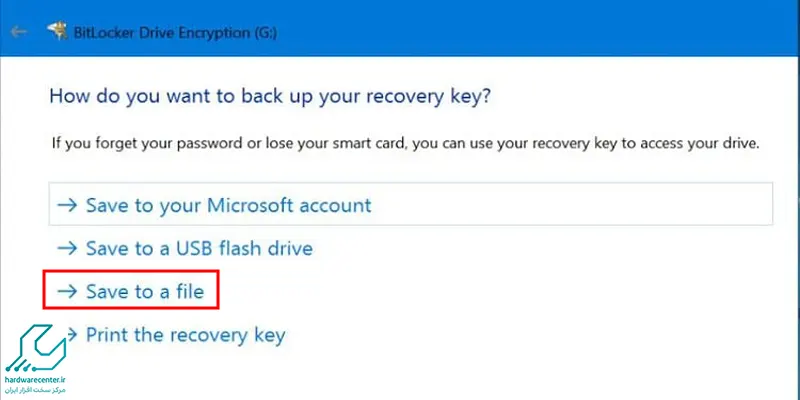The height and width of the screenshot is (400, 800).
Task: Select Save to a USB flash drive
Action: click(185, 248)
